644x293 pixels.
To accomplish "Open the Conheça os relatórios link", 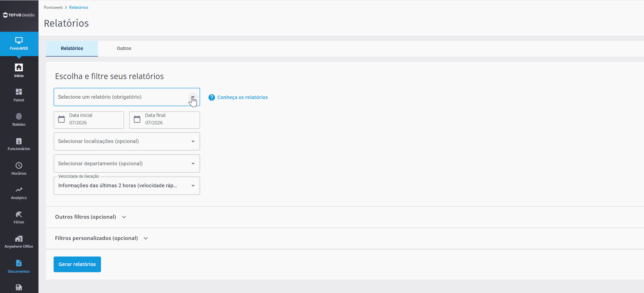I will point(242,97).
